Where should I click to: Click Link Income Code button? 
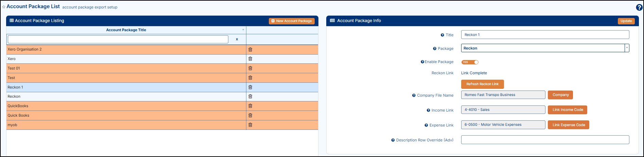pos(568,110)
